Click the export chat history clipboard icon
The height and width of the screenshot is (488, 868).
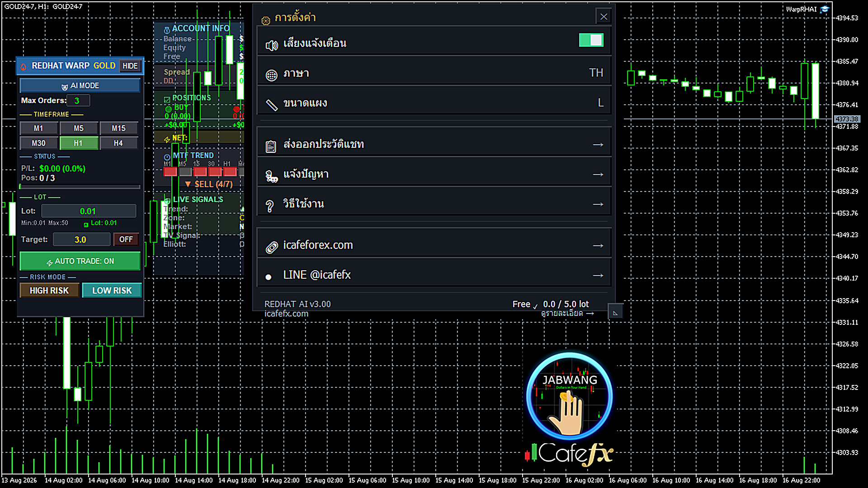click(271, 146)
